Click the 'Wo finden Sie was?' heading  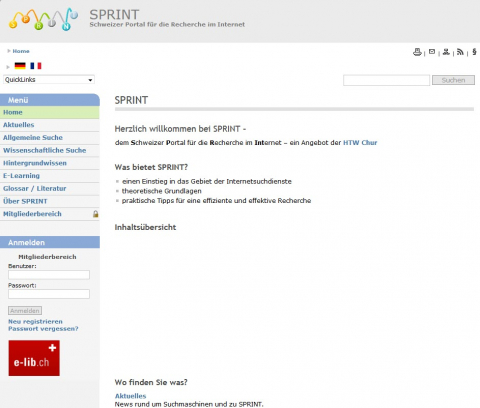tap(151, 382)
